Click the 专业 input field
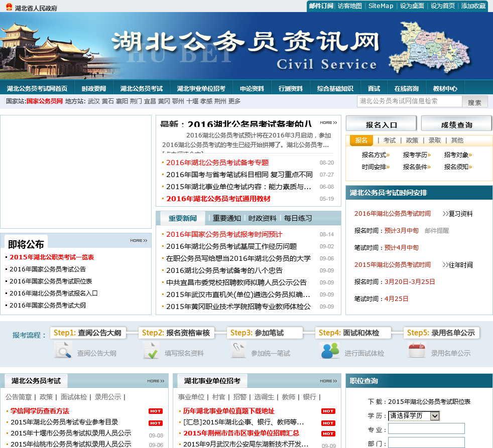The width and height of the screenshot is (493, 448). click(x=426, y=428)
